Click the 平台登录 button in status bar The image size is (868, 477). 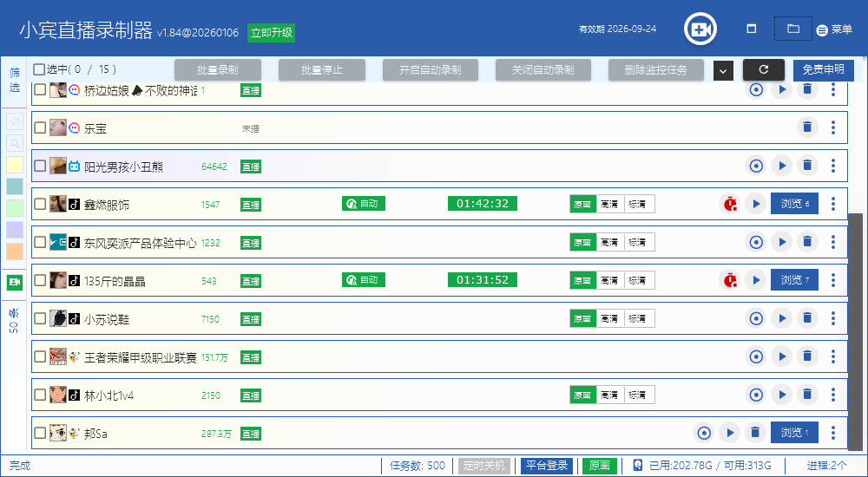pos(547,466)
